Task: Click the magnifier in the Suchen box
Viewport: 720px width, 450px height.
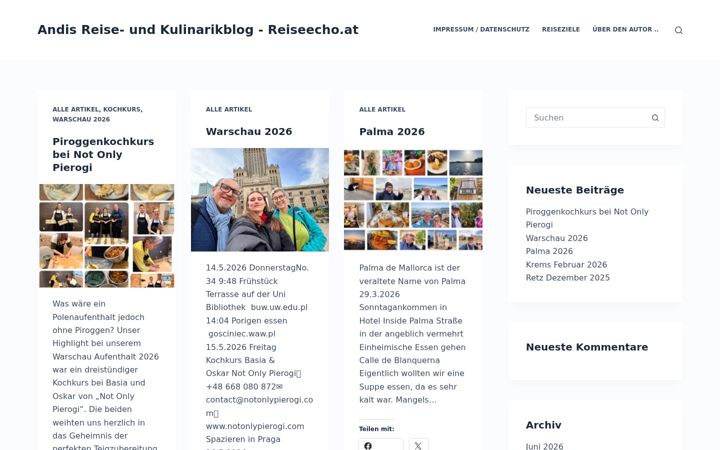Action: coord(655,118)
